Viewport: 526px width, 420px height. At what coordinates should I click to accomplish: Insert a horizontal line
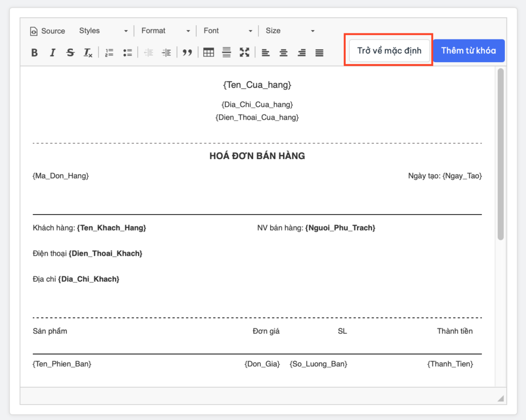pyautogui.click(x=227, y=52)
